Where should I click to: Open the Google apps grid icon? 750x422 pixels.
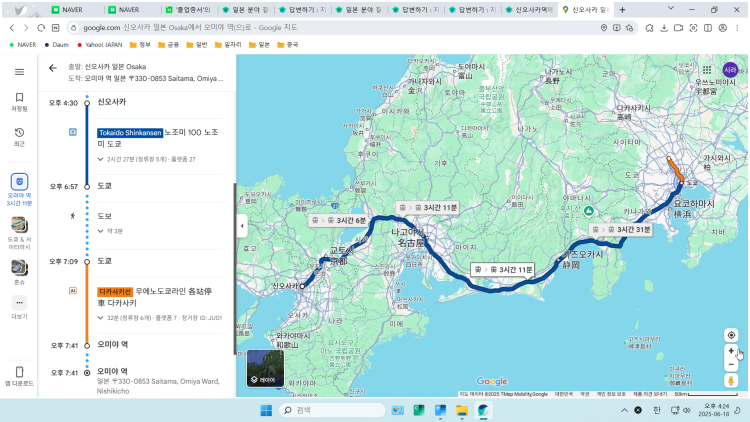click(x=707, y=70)
